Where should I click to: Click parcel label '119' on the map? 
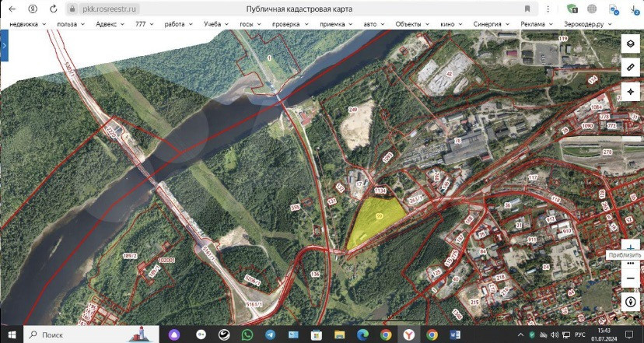[562, 39]
